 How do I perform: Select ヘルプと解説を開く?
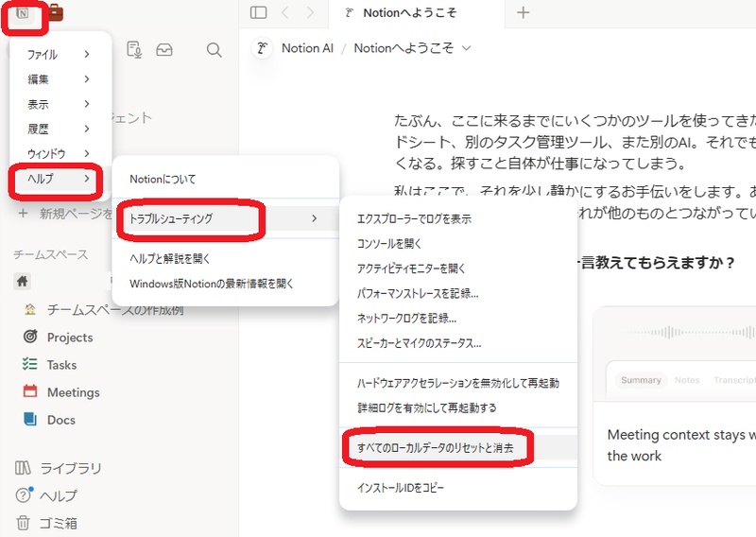[225, 259]
